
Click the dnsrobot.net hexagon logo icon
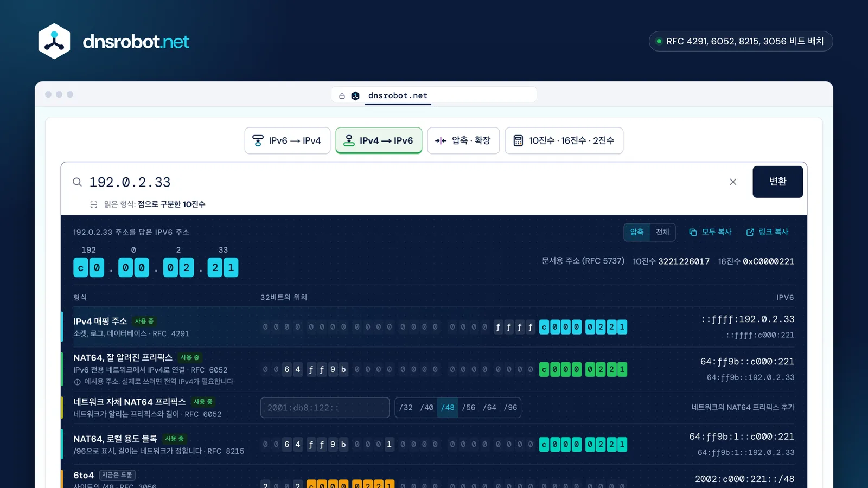pyautogui.click(x=54, y=41)
